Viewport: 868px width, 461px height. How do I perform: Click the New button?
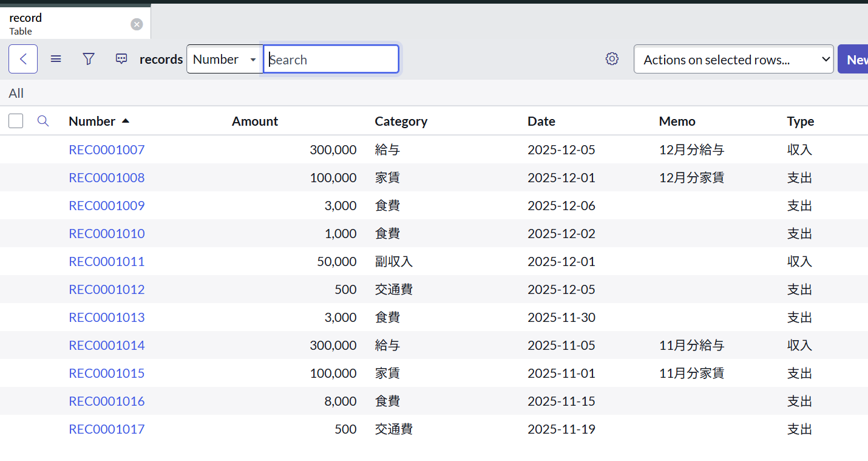pos(853,60)
